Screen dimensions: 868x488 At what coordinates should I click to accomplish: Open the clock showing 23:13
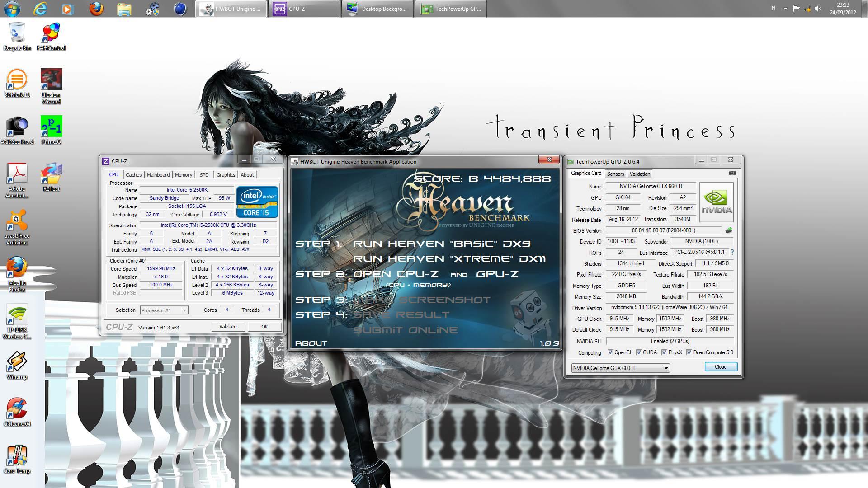843,9
